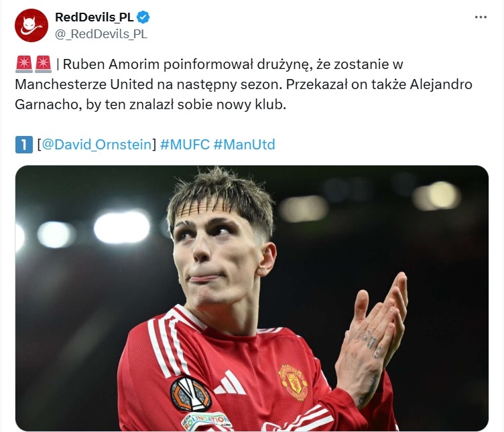This screenshot has width=504, height=432.
Task: Open the @David_Ornstein mention link
Action: pos(97,145)
